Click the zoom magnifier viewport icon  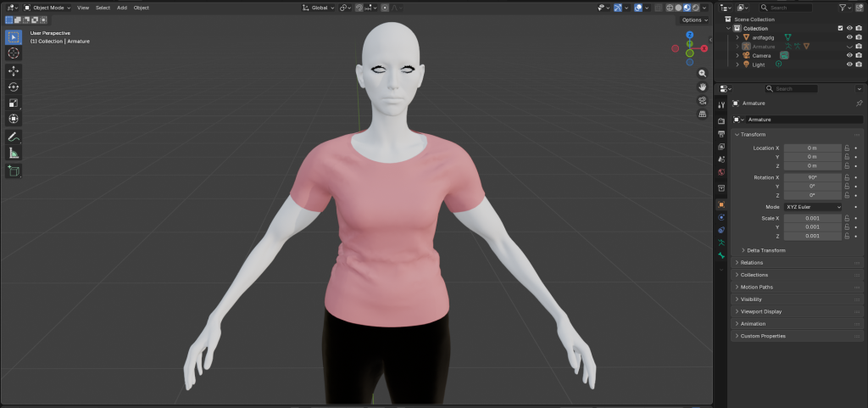[703, 74]
